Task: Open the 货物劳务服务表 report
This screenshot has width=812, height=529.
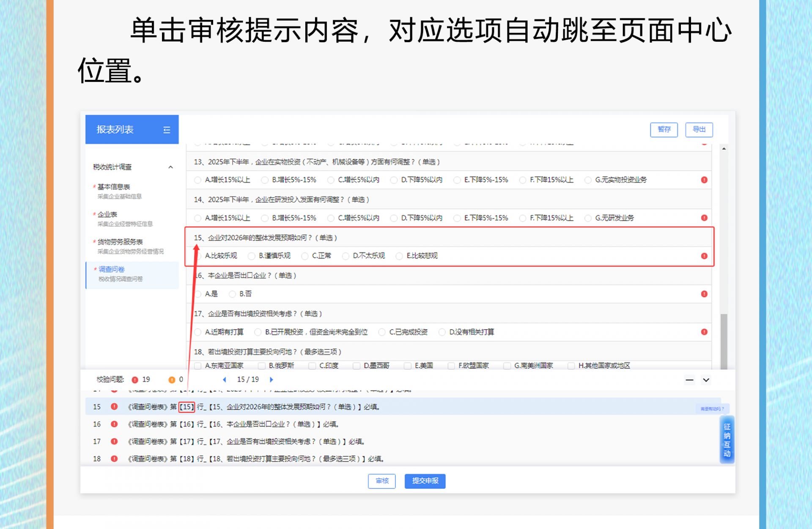Action: [120, 242]
